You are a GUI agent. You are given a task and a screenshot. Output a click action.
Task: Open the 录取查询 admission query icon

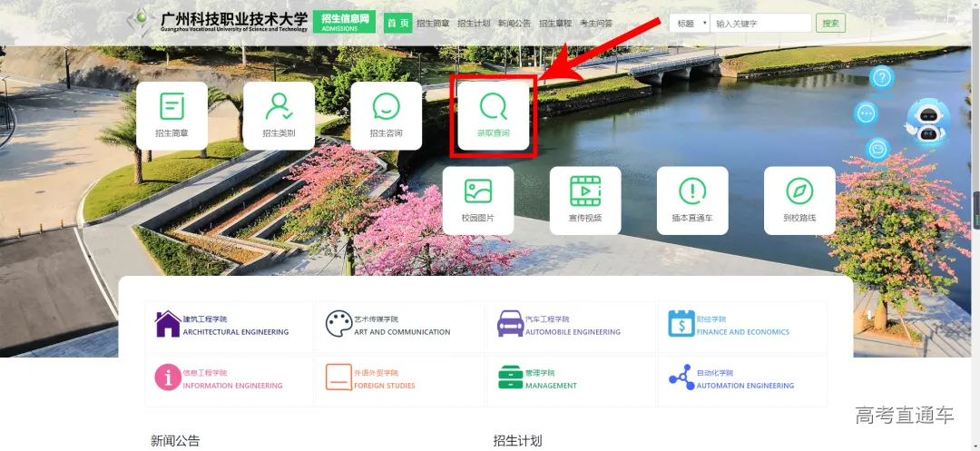[x=494, y=108]
